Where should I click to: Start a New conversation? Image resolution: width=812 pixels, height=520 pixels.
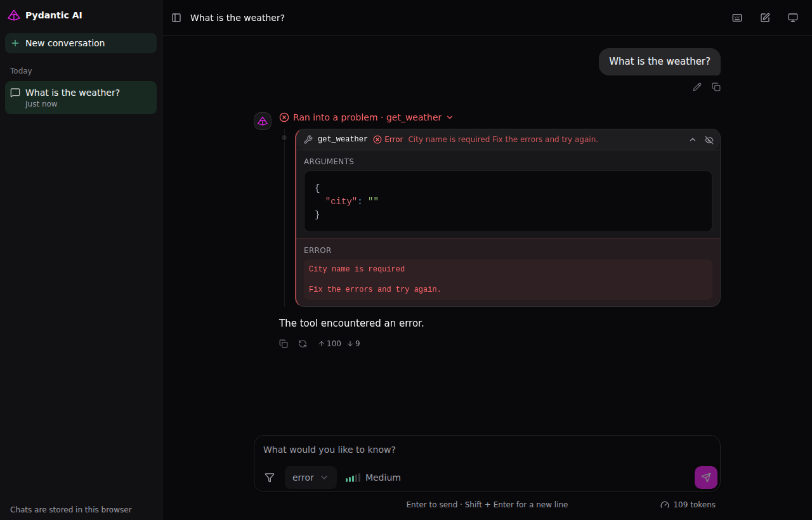(81, 43)
